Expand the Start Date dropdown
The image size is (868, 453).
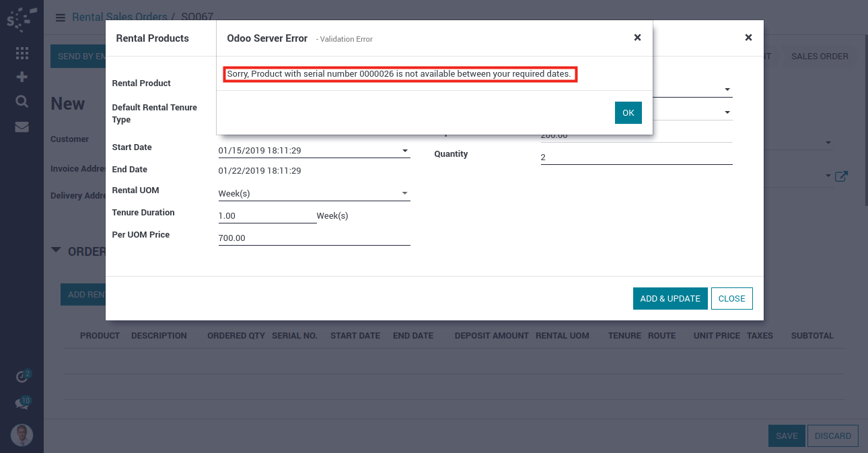[405, 151]
